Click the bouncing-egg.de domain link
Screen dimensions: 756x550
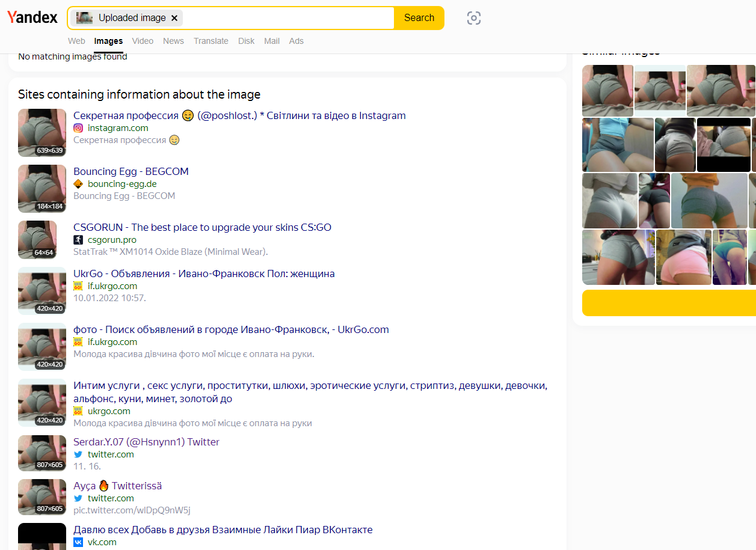(122, 184)
